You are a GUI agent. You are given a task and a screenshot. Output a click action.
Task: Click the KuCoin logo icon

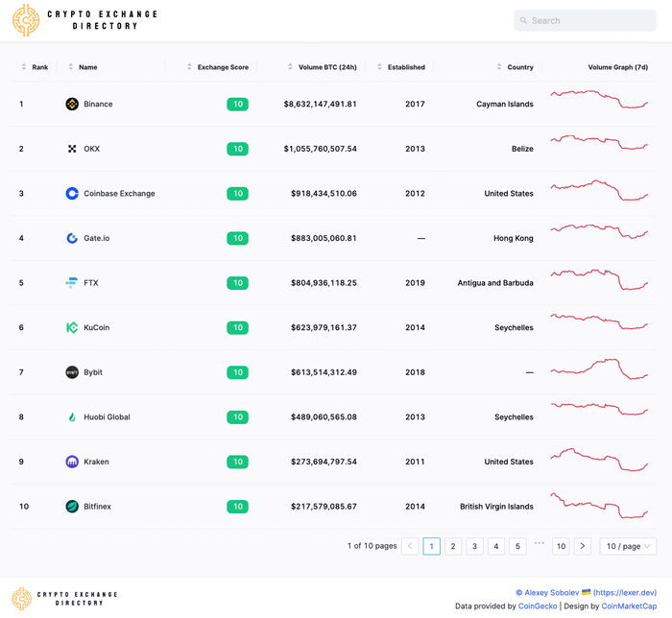click(72, 327)
